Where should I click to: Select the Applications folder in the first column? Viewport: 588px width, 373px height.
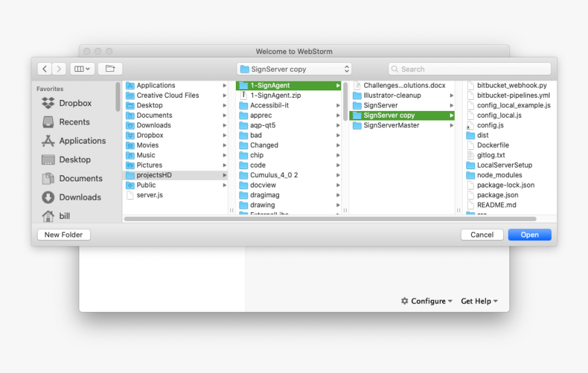coord(176,86)
